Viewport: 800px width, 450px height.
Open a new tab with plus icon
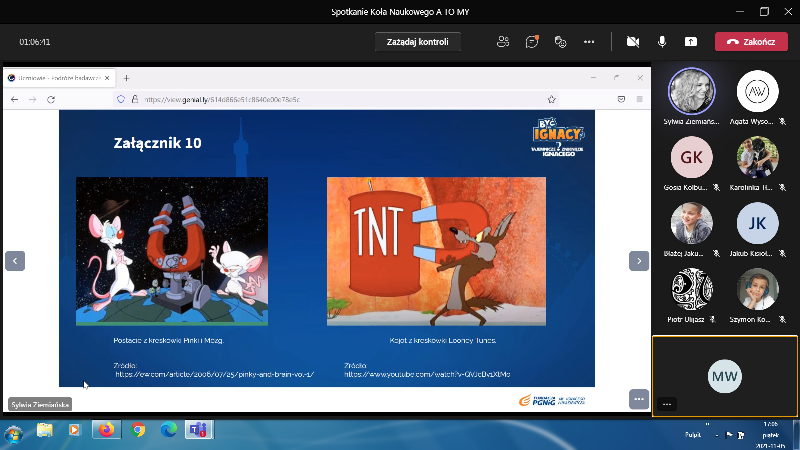pyautogui.click(x=127, y=78)
